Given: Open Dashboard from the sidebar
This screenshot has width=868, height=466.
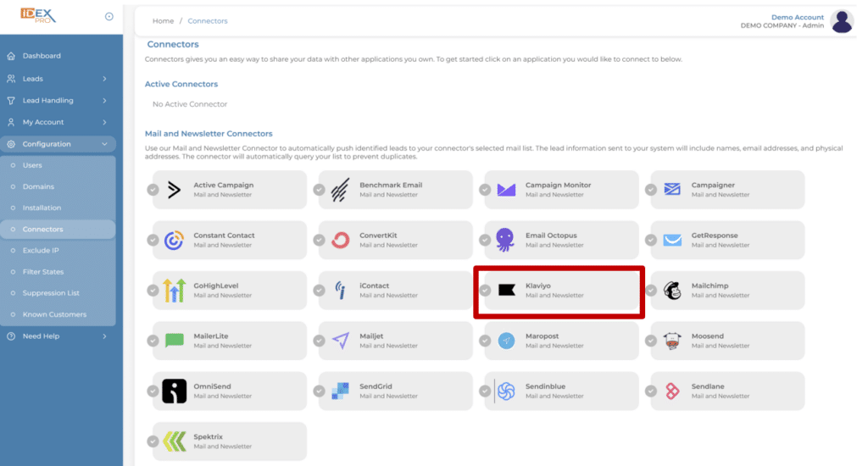Looking at the screenshot, I should click(x=42, y=56).
